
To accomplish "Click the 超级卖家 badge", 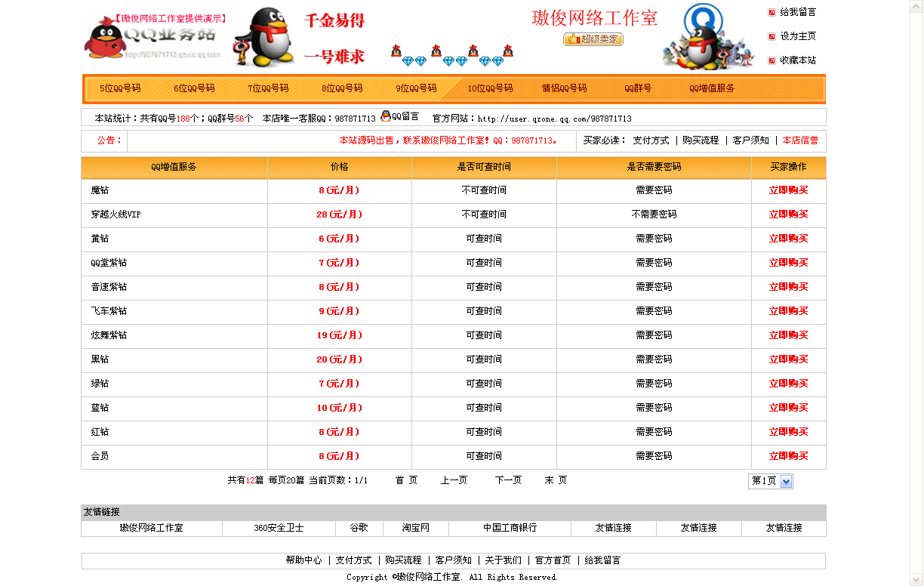I will coord(593,39).
